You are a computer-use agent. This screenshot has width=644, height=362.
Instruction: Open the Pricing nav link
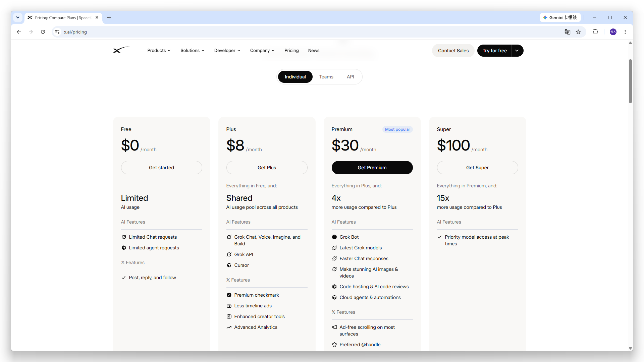coord(291,50)
